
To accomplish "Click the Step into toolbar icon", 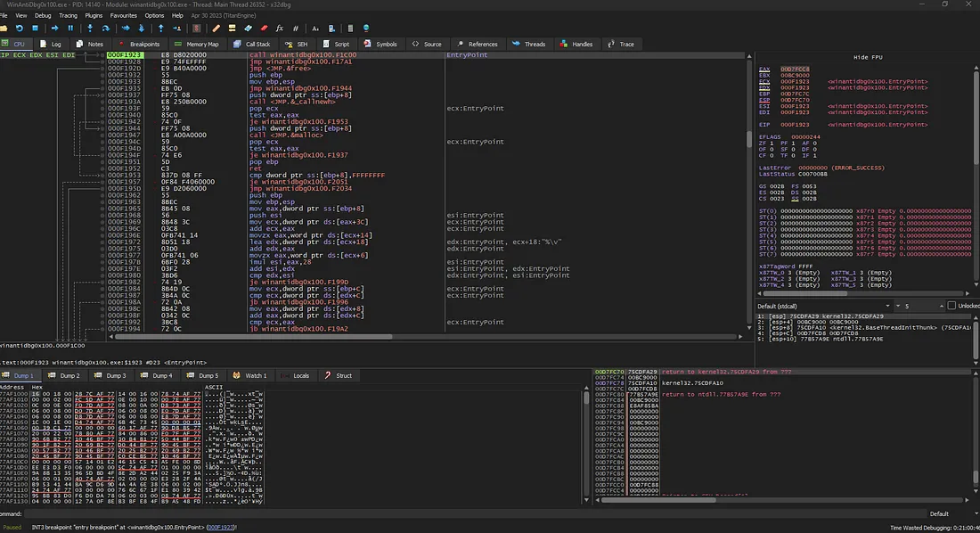I will click(x=91, y=29).
